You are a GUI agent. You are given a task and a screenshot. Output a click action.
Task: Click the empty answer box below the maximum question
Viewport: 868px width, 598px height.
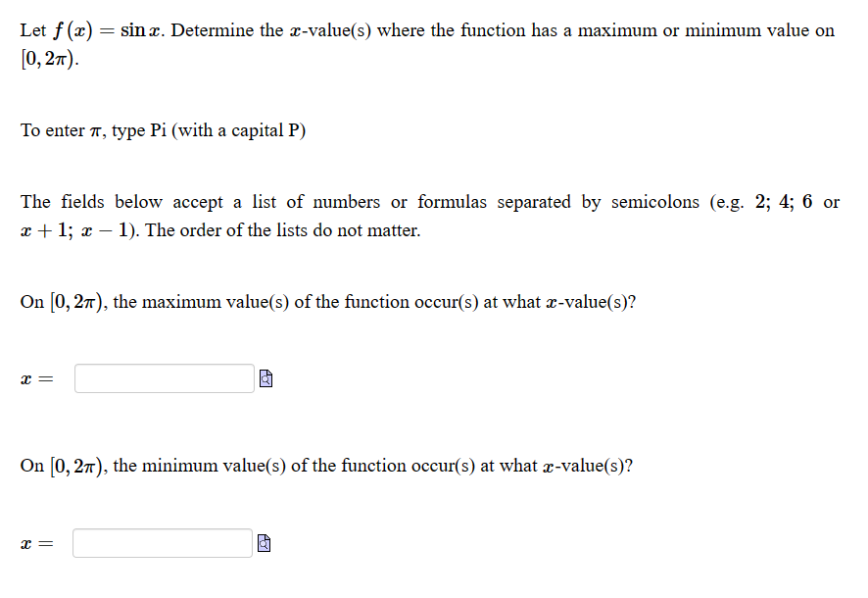pyautogui.click(x=163, y=377)
